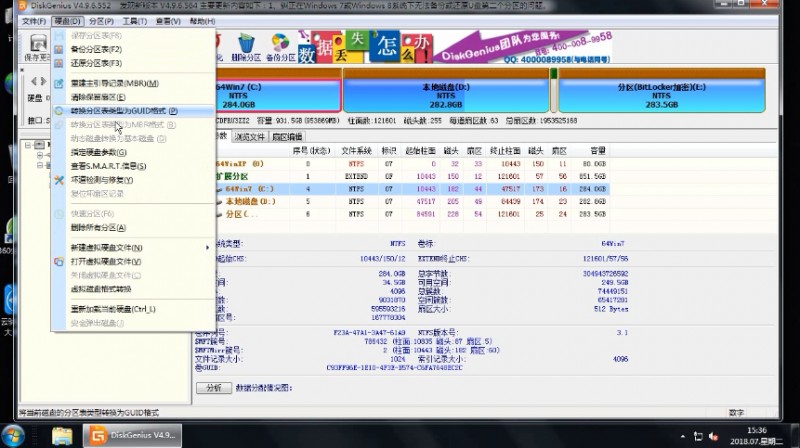Select 指定硬盘参数(G) menu entry
Screen dimensions: 800x448
tap(133, 152)
